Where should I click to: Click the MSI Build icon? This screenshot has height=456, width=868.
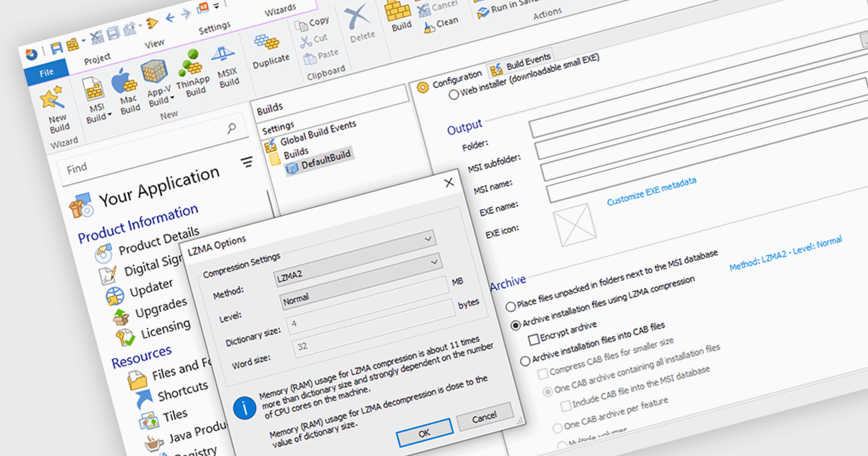click(x=95, y=89)
